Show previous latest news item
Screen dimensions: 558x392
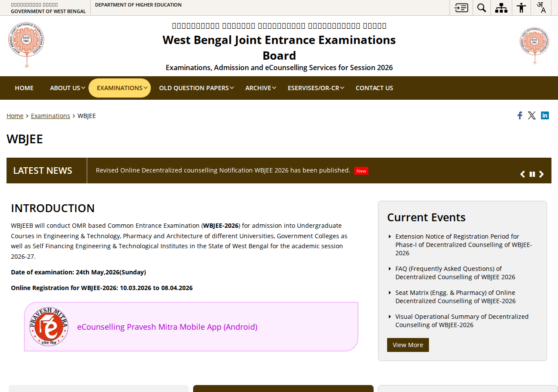pyautogui.click(x=523, y=174)
